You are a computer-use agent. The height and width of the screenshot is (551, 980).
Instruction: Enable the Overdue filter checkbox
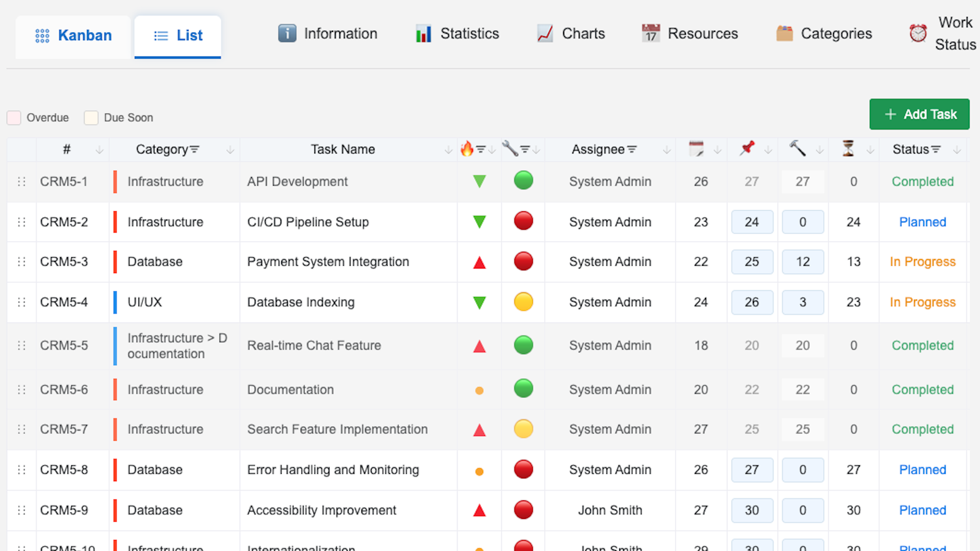(13, 118)
